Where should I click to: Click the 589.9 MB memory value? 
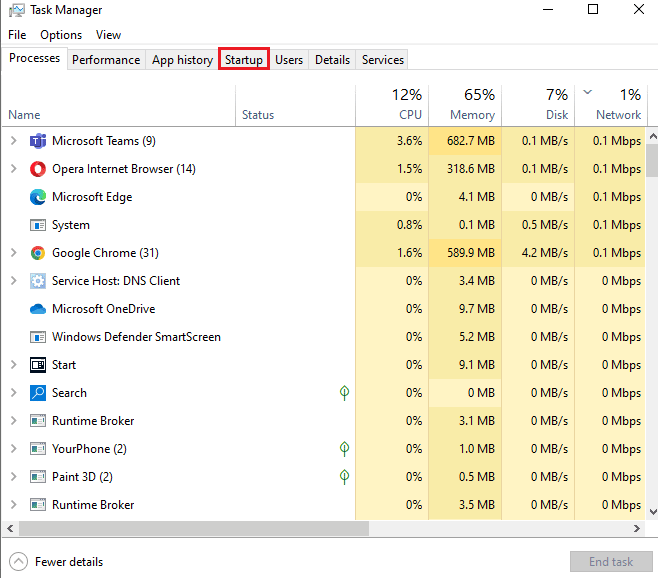pos(471,253)
